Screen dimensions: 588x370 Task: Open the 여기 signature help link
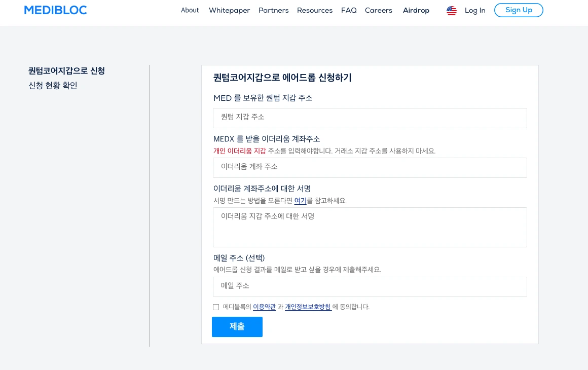coord(301,201)
